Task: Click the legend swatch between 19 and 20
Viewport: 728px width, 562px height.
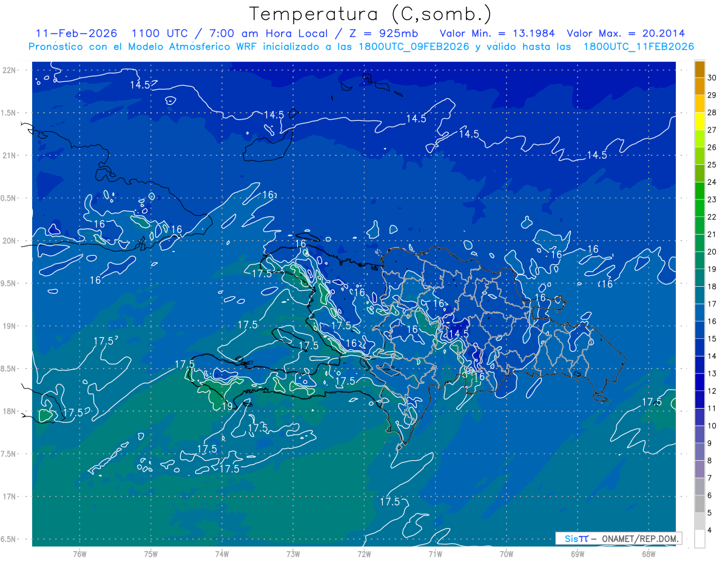Action: pos(699,260)
